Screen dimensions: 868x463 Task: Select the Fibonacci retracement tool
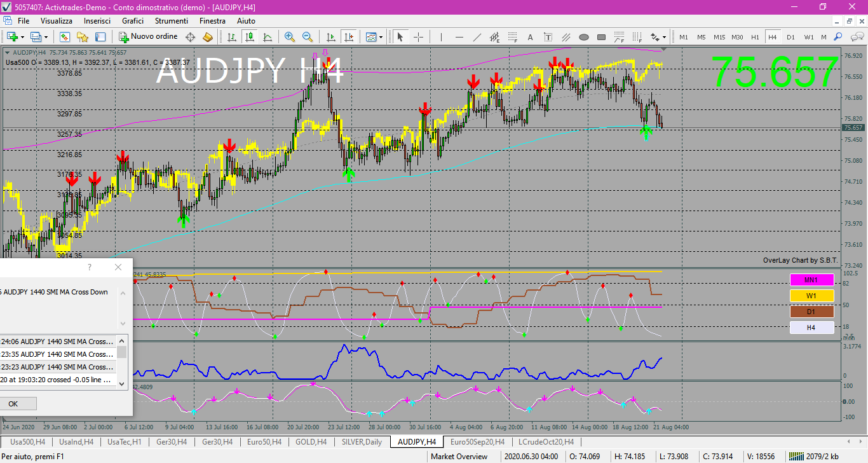pos(513,37)
